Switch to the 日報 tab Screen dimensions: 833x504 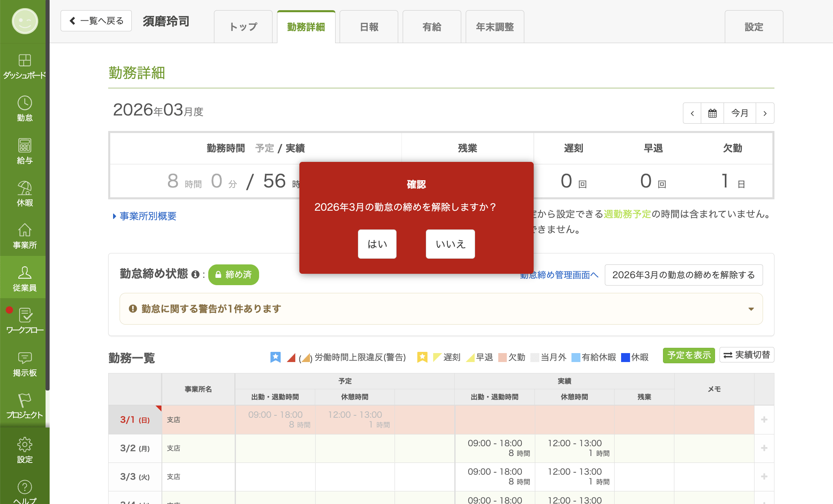pos(369,27)
